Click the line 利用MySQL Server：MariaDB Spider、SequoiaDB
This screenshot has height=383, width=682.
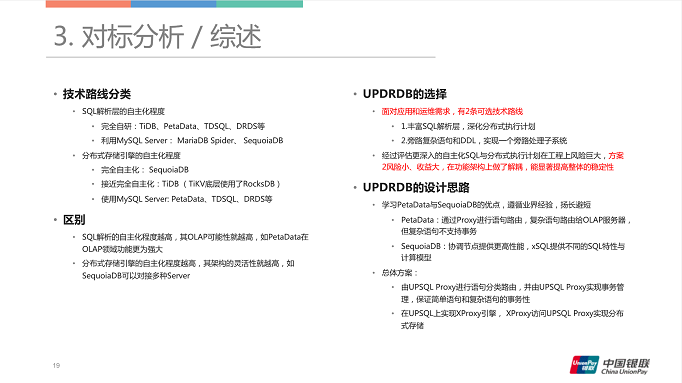pos(192,140)
